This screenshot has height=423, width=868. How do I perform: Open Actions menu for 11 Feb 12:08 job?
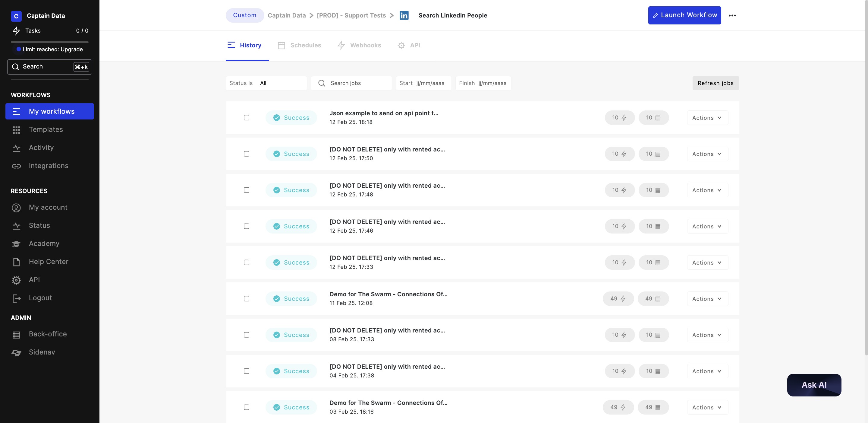coord(707,299)
